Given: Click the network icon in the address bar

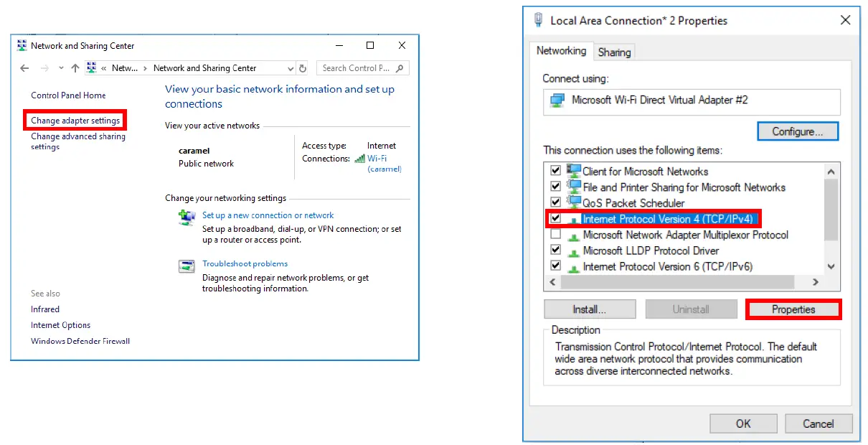Looking at the screenshot, I should (91, 67).
